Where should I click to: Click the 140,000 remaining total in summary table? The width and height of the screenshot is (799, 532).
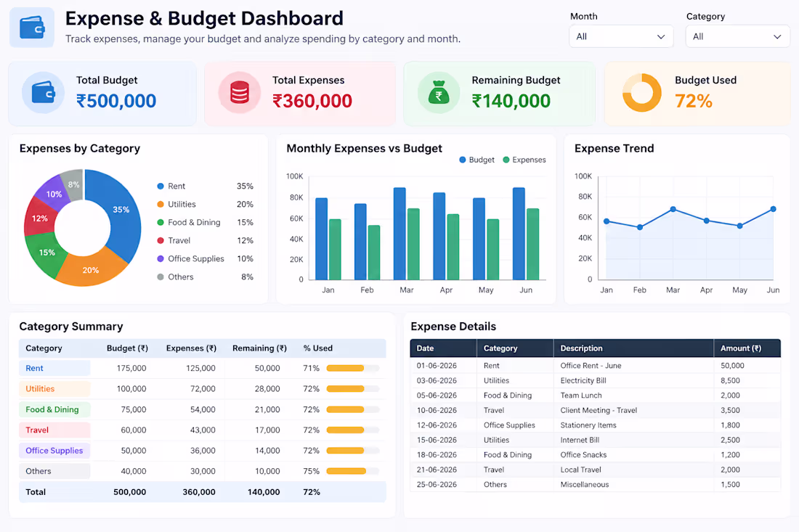[264, 492]
